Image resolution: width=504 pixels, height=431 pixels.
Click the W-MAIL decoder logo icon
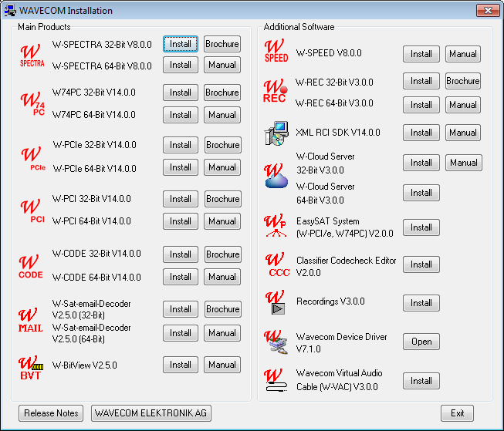[x=31, y=320]
